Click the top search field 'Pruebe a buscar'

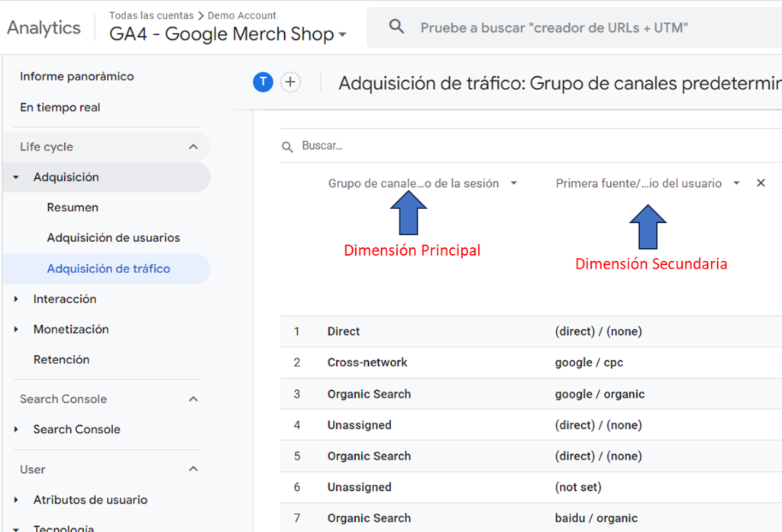(554, 27)
